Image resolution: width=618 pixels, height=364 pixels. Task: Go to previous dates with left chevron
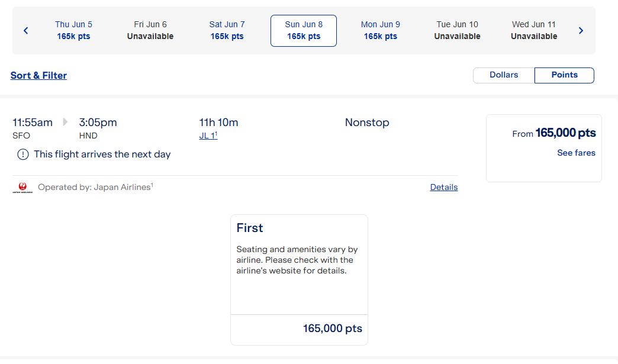[25, 31]
